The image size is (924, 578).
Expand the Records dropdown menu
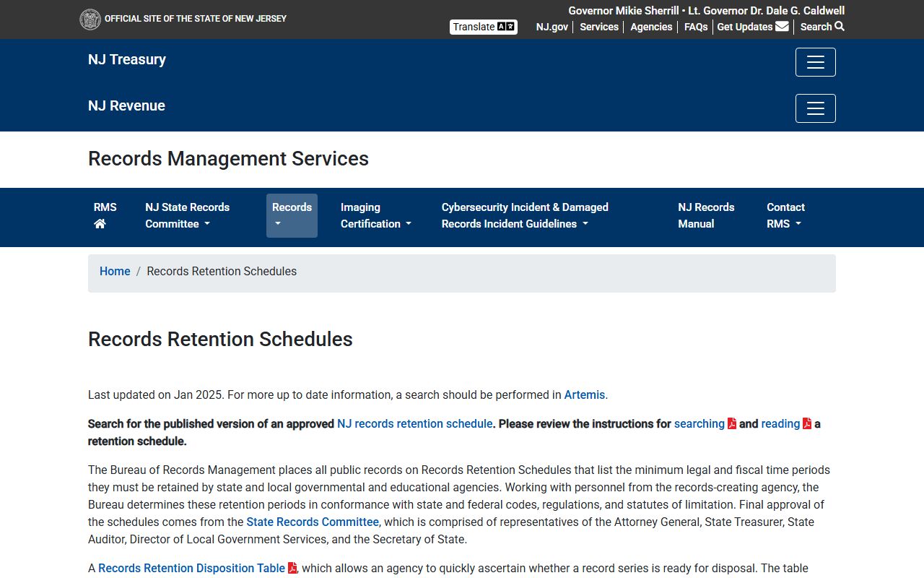click(292, 215)
